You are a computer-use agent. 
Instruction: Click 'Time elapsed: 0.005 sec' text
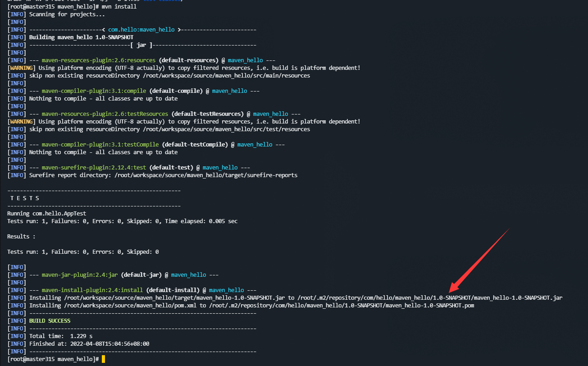coord(201,221)
